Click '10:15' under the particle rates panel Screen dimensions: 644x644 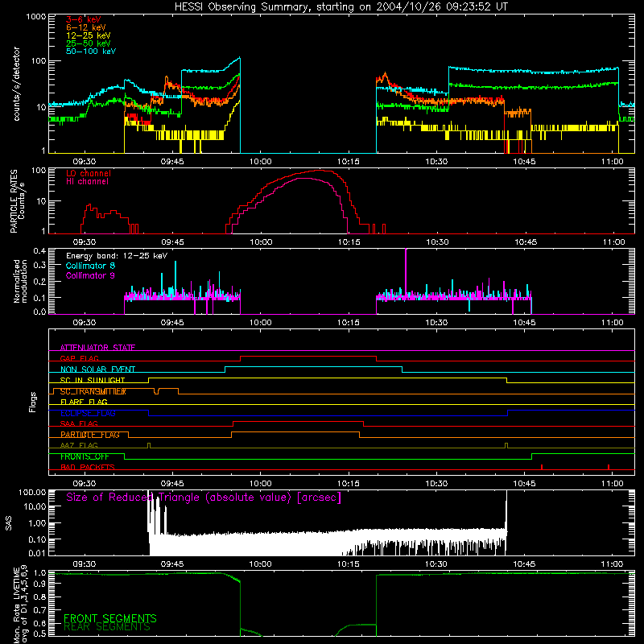coord(349,242)
